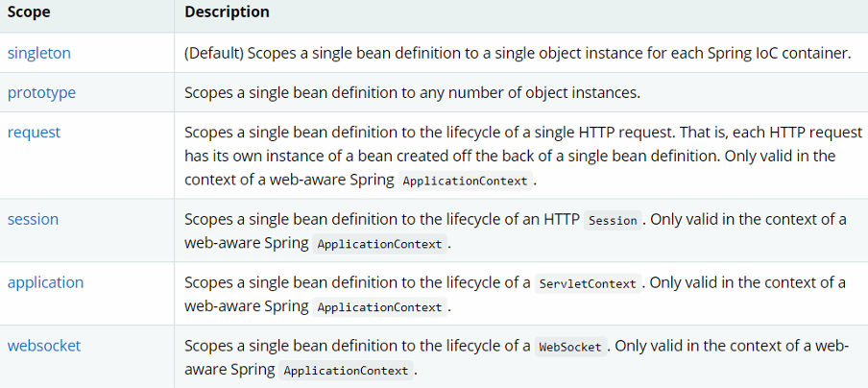Viewport: 868px width, 388px height.
Task: Click ApplicationContext code in the application row
Action: click(379, 307)
